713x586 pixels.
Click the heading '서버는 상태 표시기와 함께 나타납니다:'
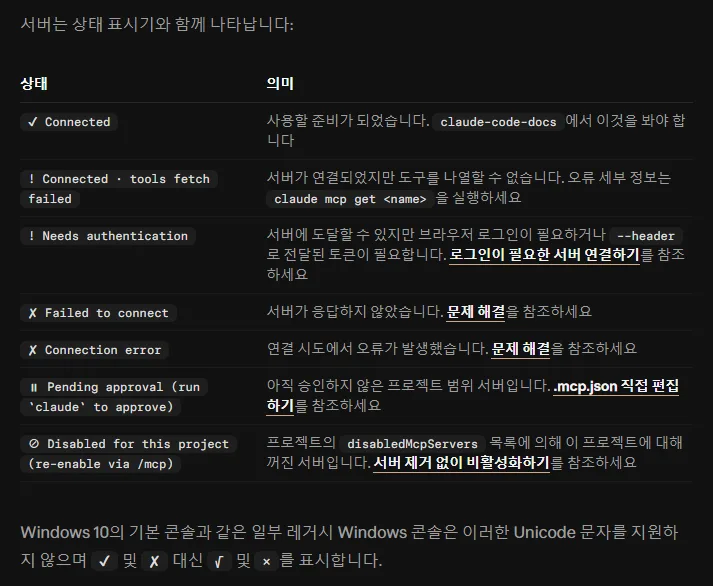pos(157,25)
